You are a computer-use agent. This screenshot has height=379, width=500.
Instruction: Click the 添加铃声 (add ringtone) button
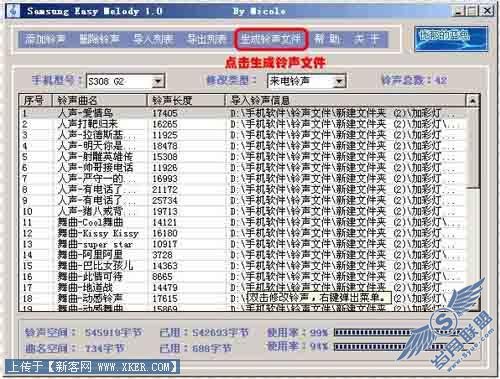45,39
